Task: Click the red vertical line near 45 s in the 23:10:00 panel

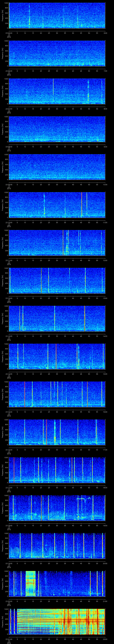Action: (x=82, y=205)
